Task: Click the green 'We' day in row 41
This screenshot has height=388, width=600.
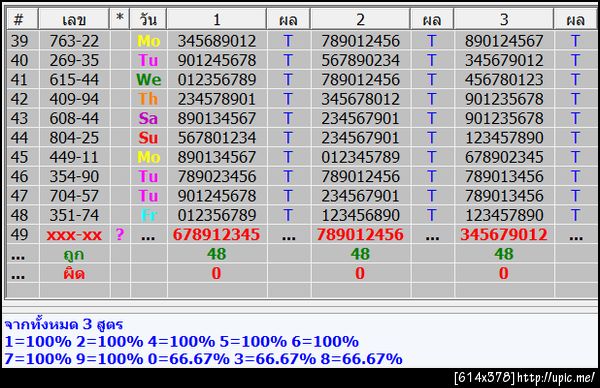Action: pos(148,80)
